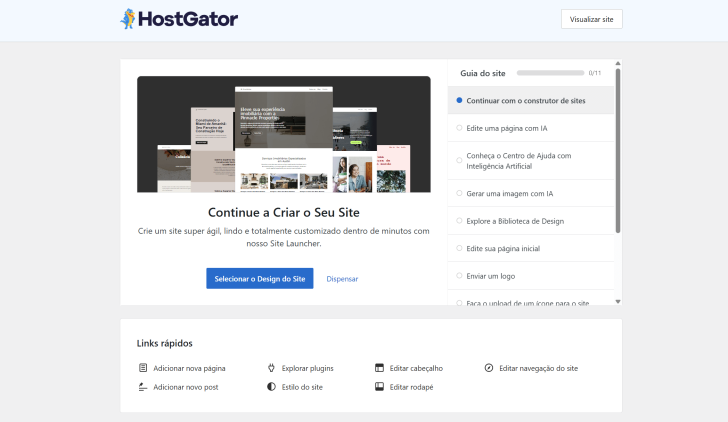728x422 pixels.
Task: Click the Guia do site title
Action: tap(482, 73)
